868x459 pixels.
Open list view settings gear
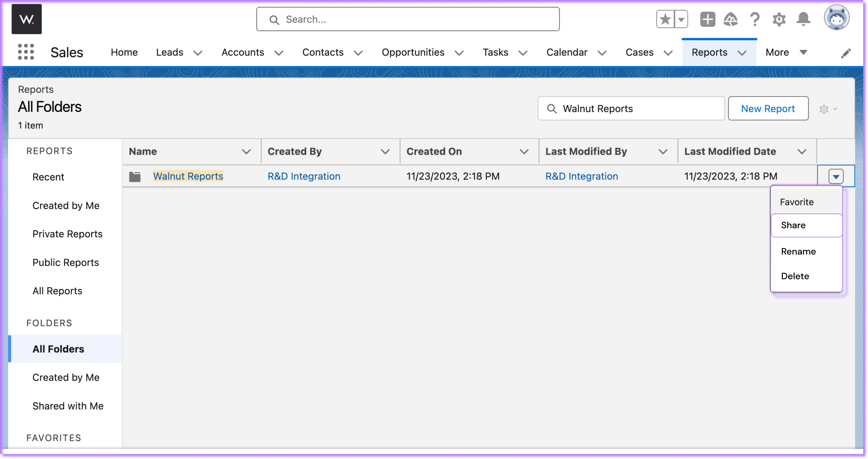pos(828,109)
